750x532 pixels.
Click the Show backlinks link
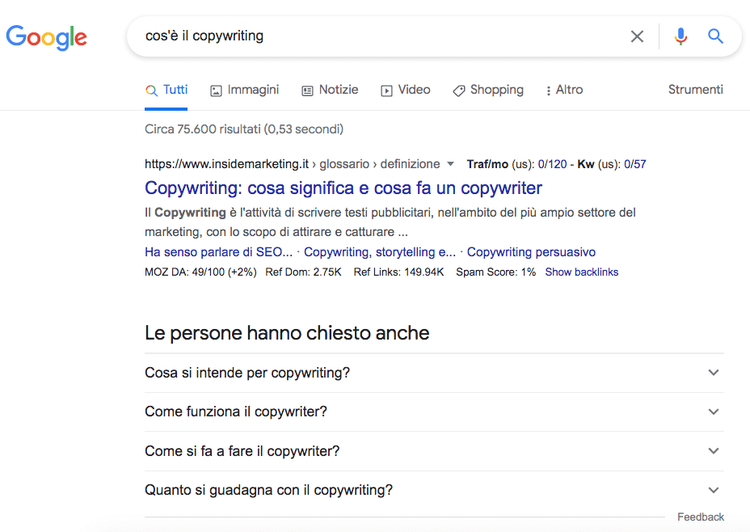[582, 272]
